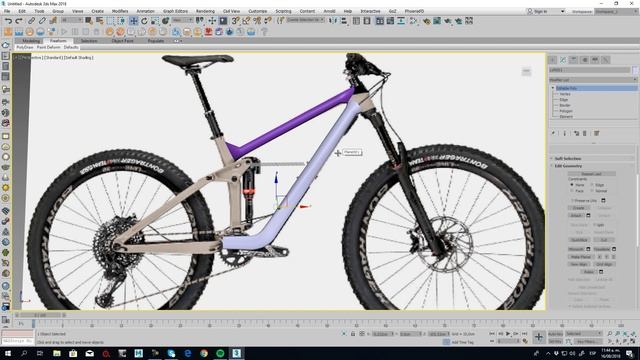Toggle Auto Key animation mode
Viewport: 640px width, 360px height.
tap(555, 334)
